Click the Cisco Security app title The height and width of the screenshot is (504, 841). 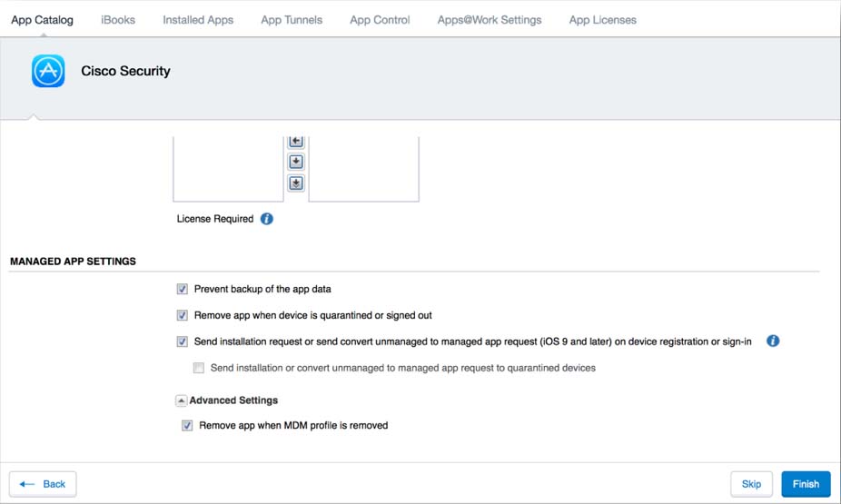(125, 71)
